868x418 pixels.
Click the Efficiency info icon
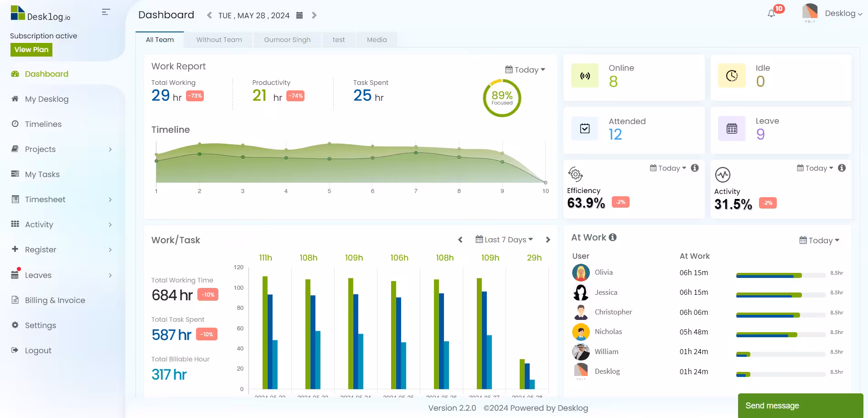(x=695, y=168)
